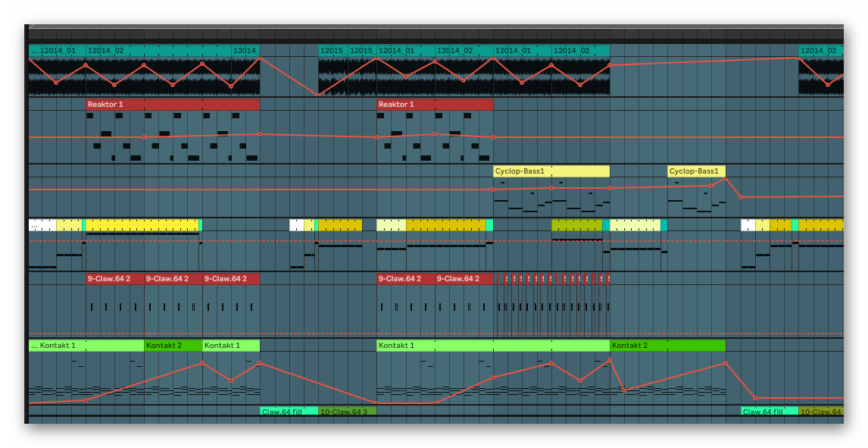Select the 12014_01 clip above the first Cyclop-Bass1 clip
868x448 pixels.
(x=522, y=50)
